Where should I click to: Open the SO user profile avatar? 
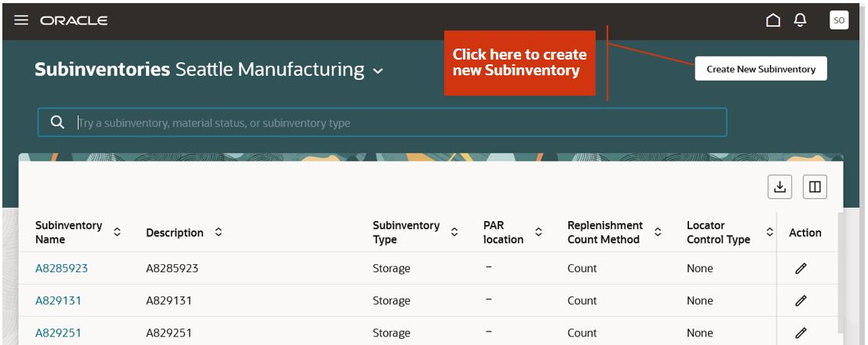click(839, 20)
